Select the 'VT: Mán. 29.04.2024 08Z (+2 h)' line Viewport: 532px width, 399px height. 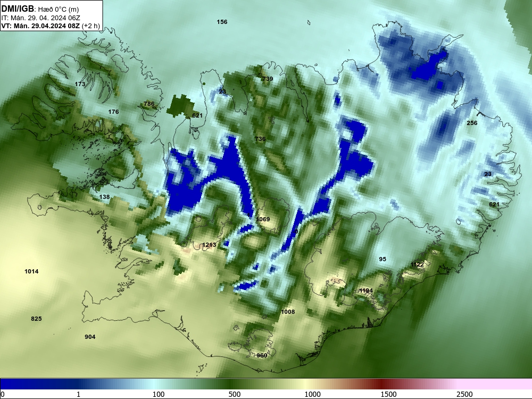tap(51, 26)
